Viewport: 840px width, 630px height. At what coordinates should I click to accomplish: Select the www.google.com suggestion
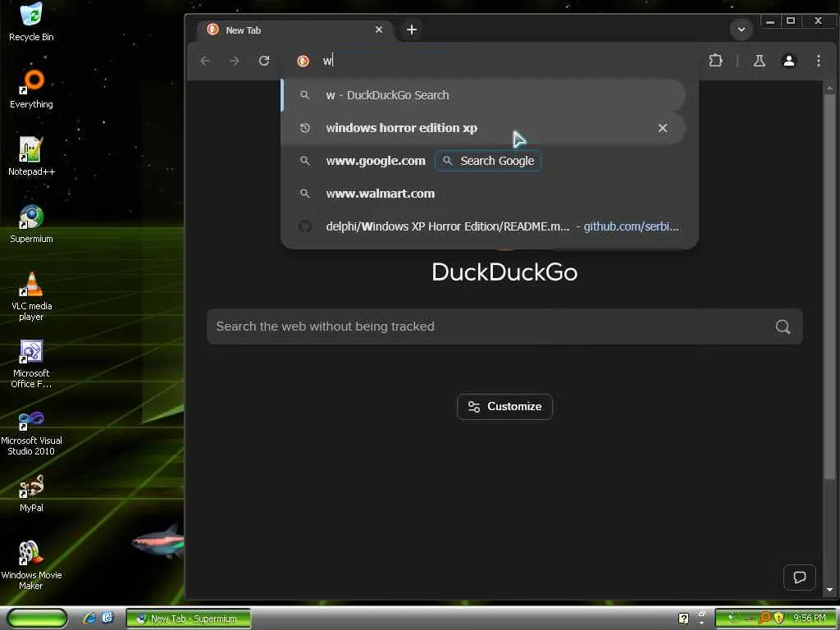coord(376,161)
